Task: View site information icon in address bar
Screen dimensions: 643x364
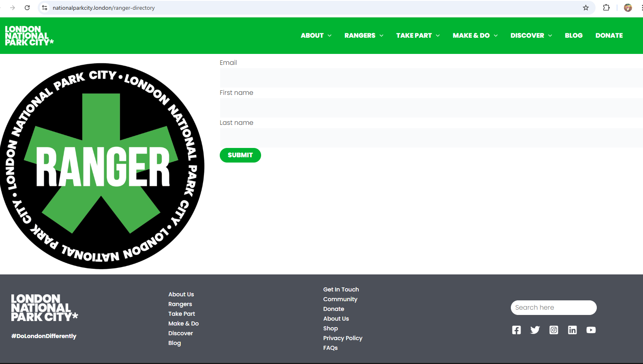Action: click(x=45, y=8)
